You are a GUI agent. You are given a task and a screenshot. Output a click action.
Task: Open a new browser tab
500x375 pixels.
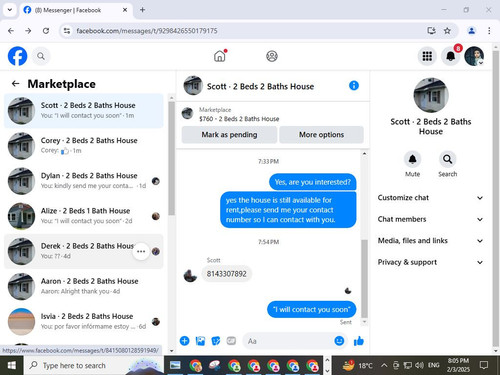coord(142,10)
